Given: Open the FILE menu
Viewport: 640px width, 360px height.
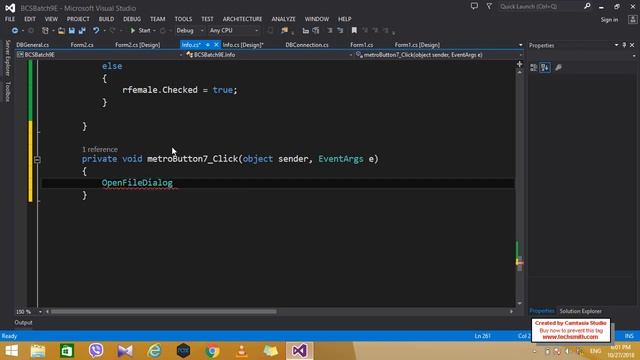Looking at the screenshot, I should (10, 19).
